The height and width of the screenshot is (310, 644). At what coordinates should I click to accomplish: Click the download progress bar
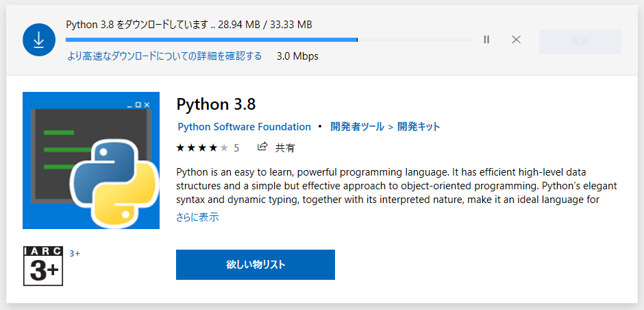click(x=269, y=40)
